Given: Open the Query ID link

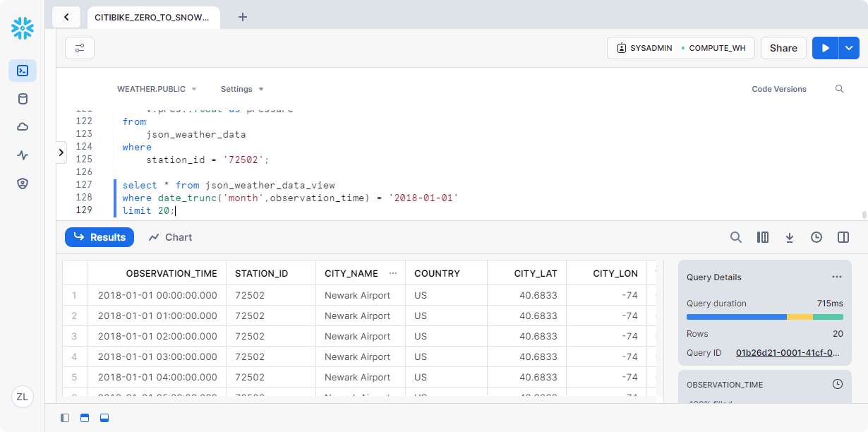Looking at the screenshot, I should (x=788, y=353).
